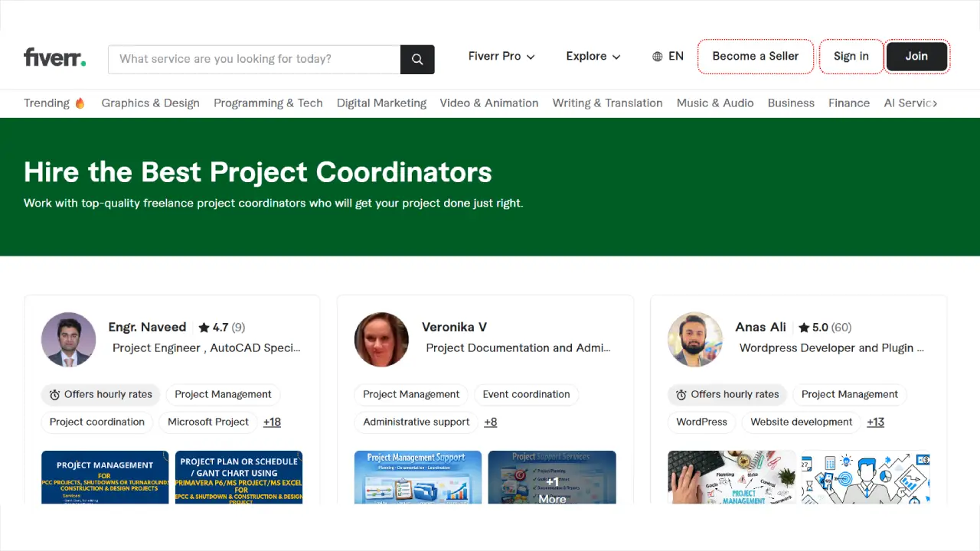Image resolution: width=980 pixels, height=551 pixels.
Task: Select Engr. Naveed's Project Management tag
Action: point(223,395)
